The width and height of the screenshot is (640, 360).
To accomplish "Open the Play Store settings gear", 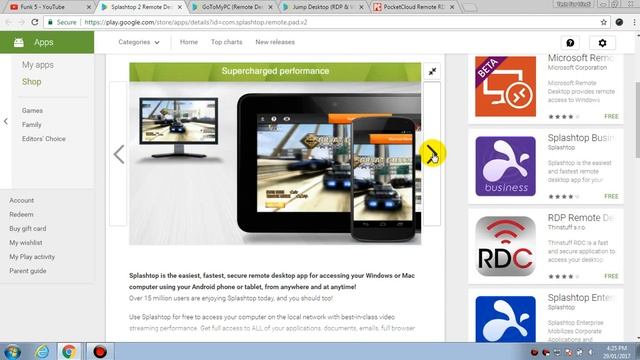I will pyautogui.click(x=602, y=42).
